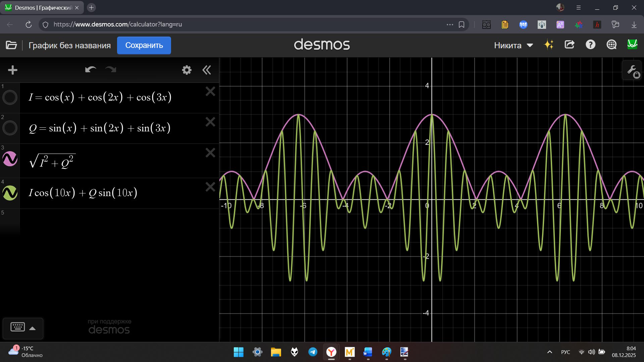Undo the last expression edit
The width and height of the screenshot is (644, 362).
pos(91,70)
